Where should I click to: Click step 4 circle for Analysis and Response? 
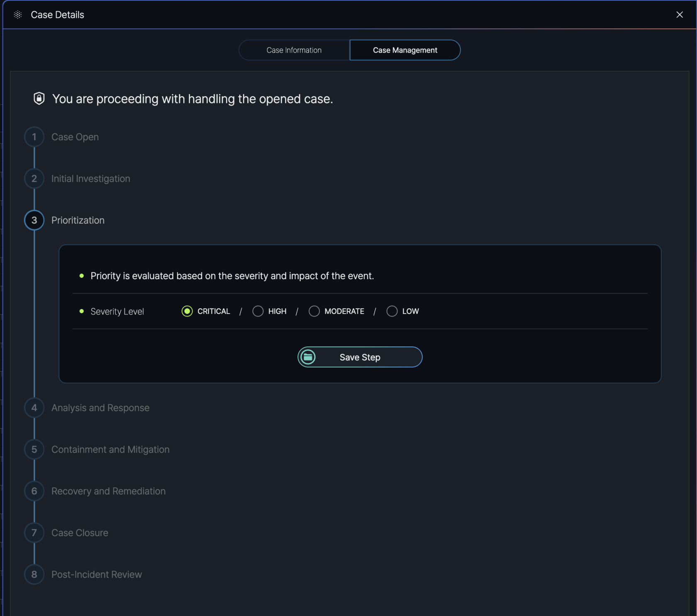[x=34, y=408]
